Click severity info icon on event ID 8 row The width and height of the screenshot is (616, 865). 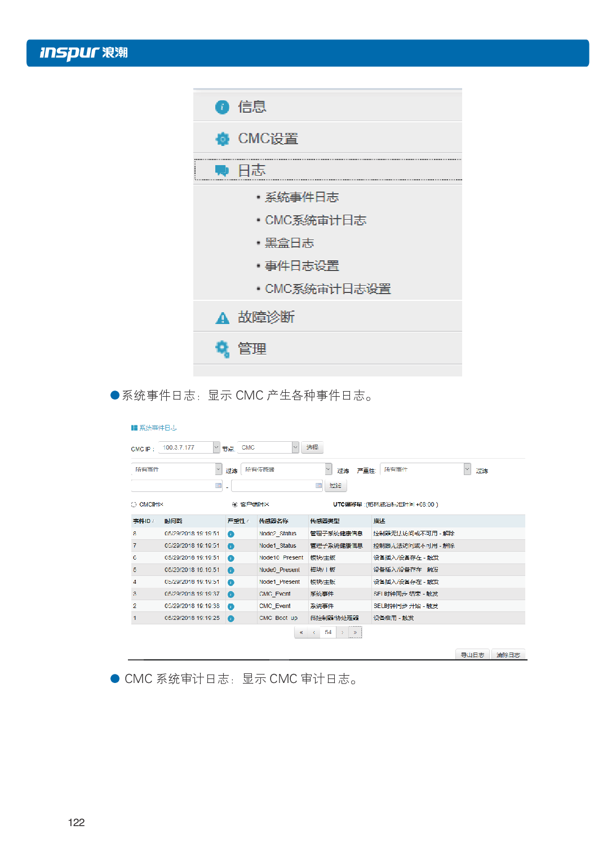[230, 533]
